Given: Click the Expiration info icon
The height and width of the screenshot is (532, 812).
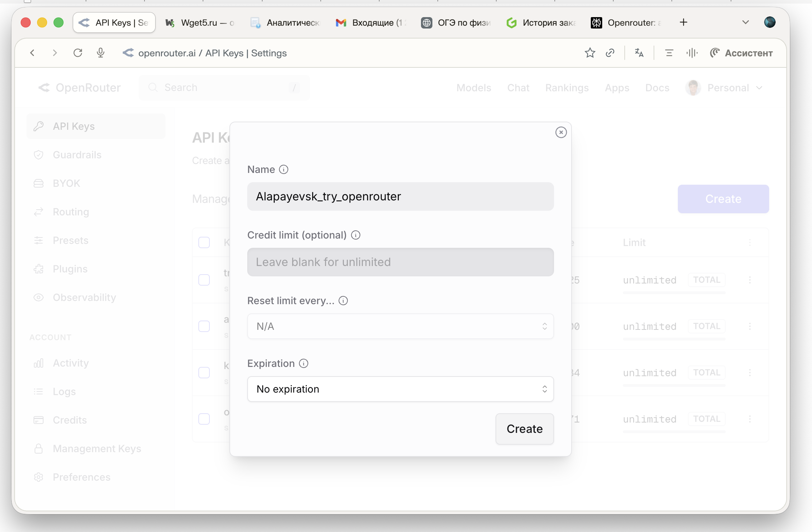Looking at the screenshot, I should tap(304, 363).
